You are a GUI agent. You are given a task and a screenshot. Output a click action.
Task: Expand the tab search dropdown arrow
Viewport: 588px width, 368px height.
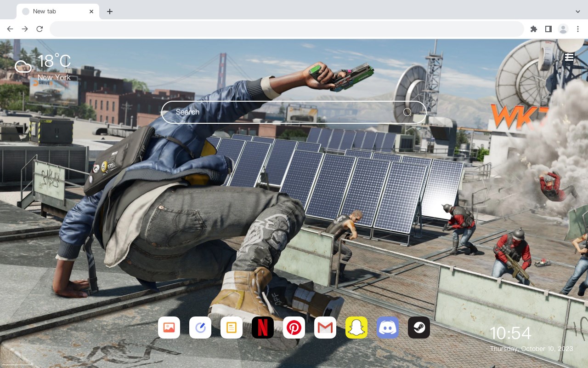pyautogui.click(x=578, y=11)
